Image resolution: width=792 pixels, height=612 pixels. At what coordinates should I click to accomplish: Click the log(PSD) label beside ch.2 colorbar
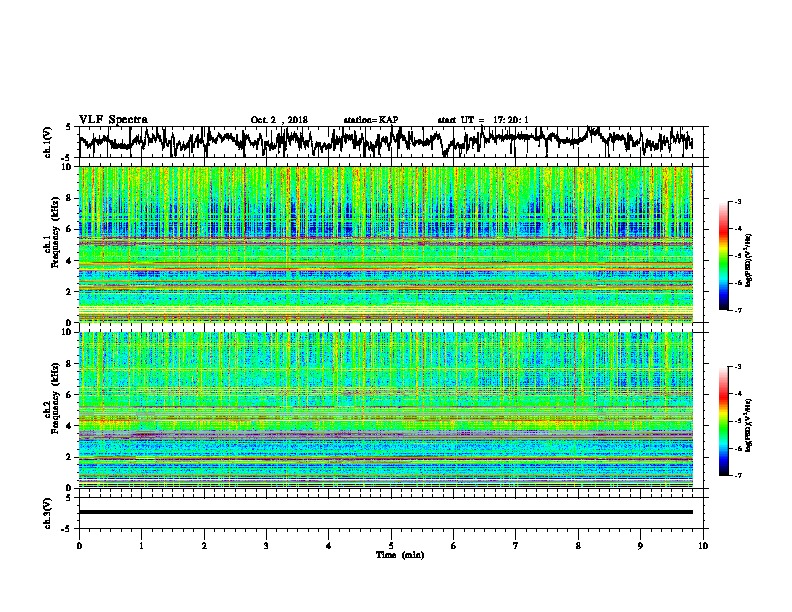(749, 425)
